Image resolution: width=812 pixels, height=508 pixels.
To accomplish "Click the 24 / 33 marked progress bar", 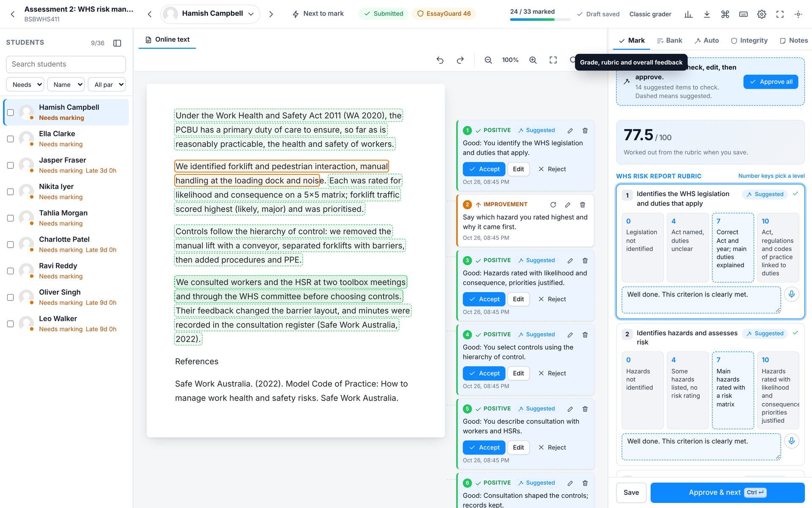I will tap(540, 19).
